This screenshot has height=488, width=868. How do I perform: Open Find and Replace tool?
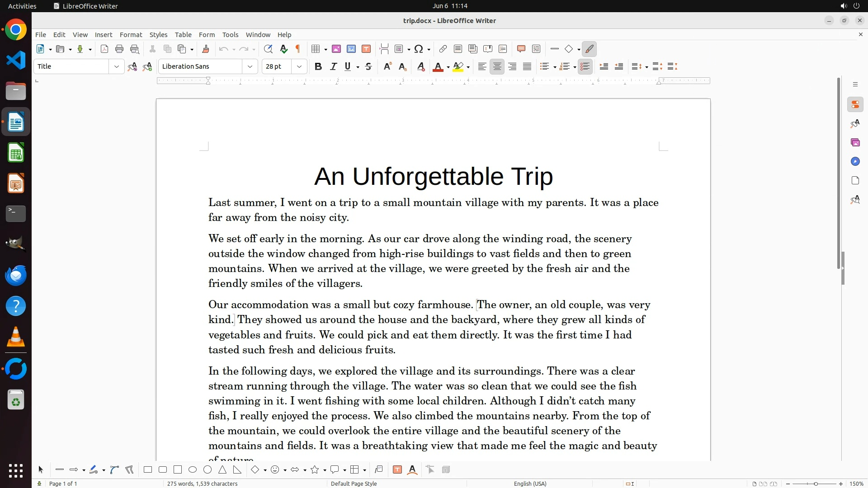pyautogui.click(x=268, y=49)
